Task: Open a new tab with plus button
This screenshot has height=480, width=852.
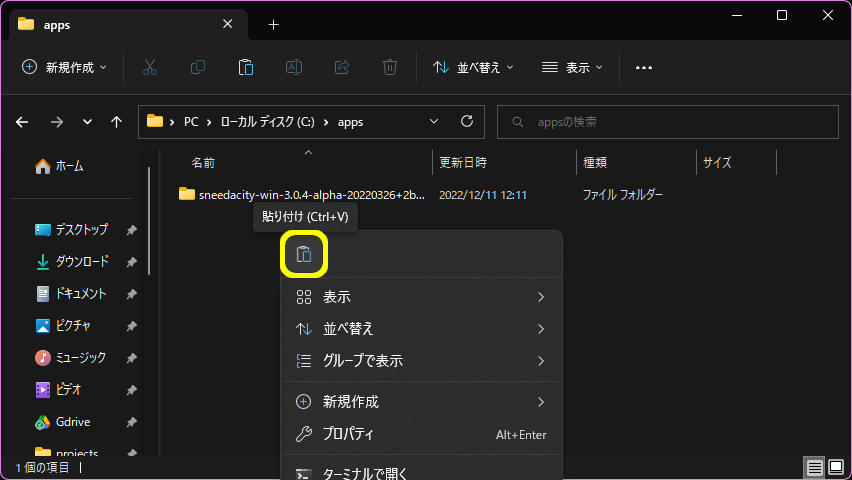Action: 273,24
